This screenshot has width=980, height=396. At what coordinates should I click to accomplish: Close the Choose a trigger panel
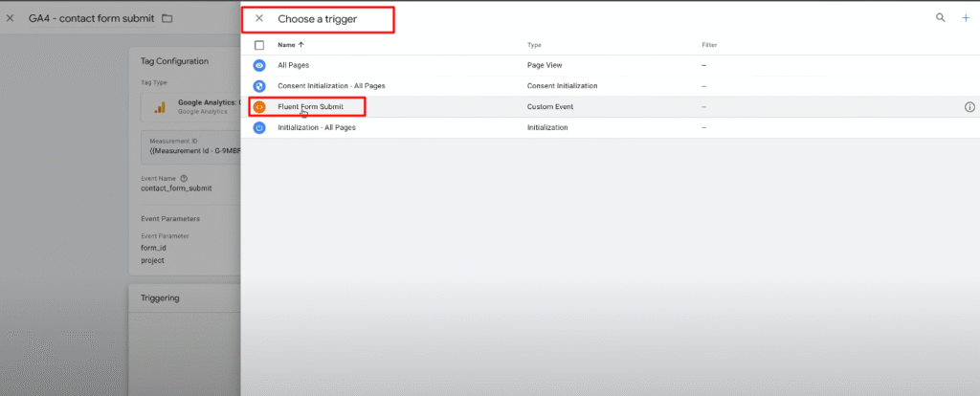(259, 18)
